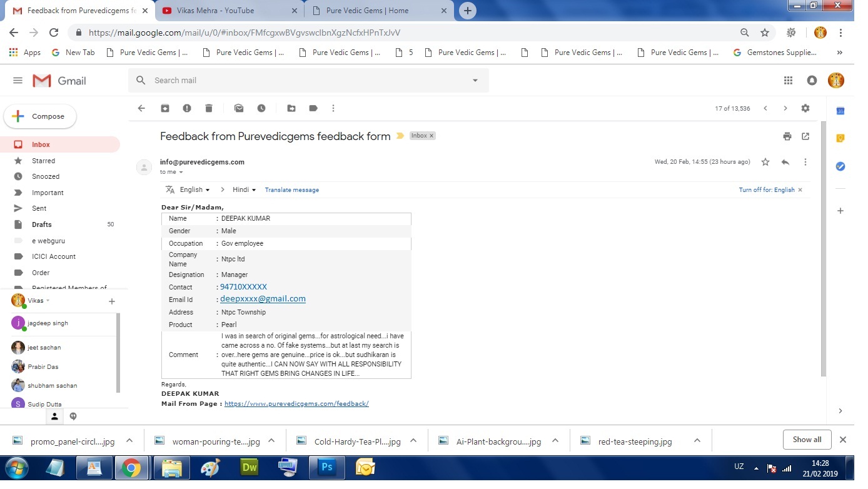
Task: Reply to the email using the arrow icon
Action: pos(785,162)
